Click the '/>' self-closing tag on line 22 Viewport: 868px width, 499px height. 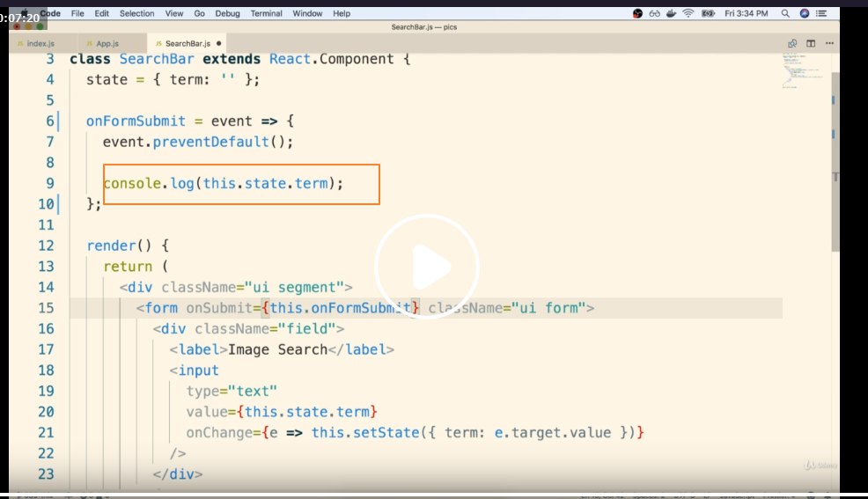pyautogui.click(x=178, y=453)
